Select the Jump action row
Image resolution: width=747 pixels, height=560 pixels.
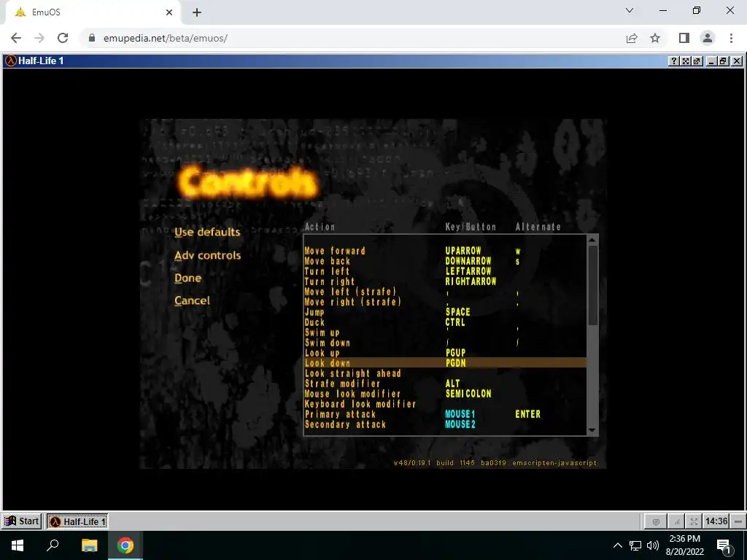[445, 312]
